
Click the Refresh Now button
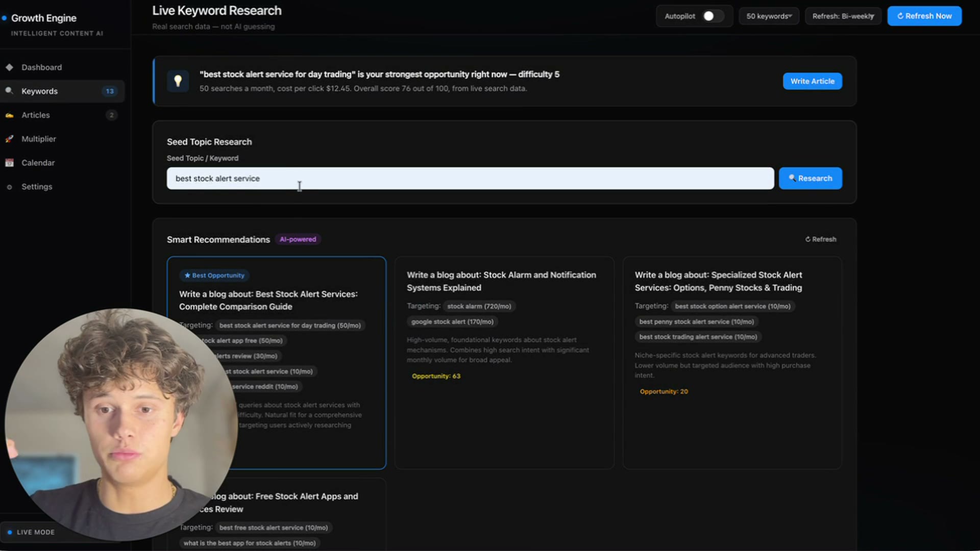(924, 16)
